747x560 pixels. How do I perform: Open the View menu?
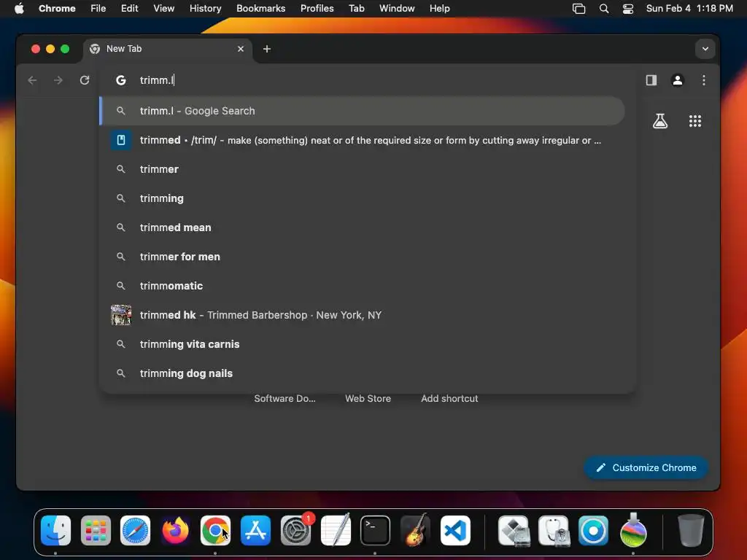coord(163,9)
